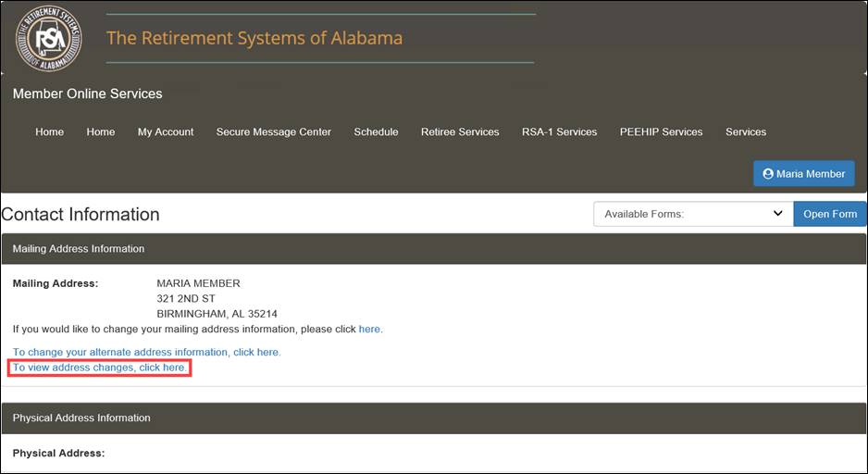Viewport: 868px width, 474px height.
Task: Open Retiree Services menu
Action: (460, 131)
